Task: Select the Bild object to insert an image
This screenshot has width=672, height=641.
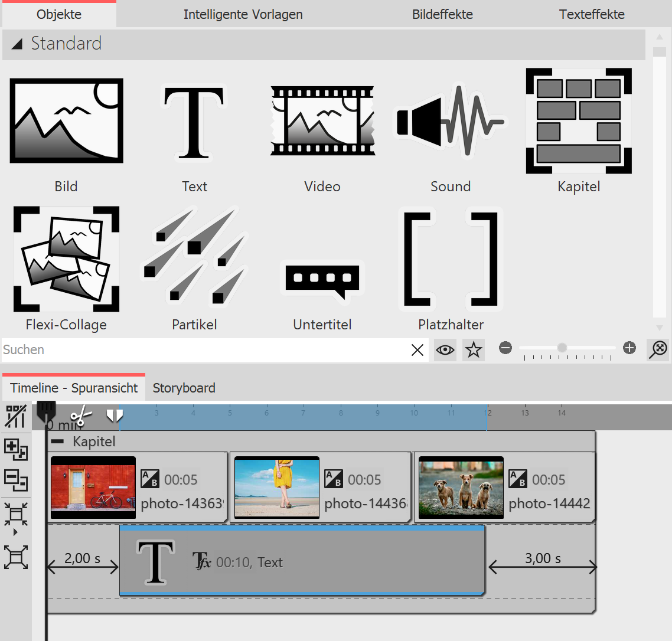Action: tap(66, 120)
